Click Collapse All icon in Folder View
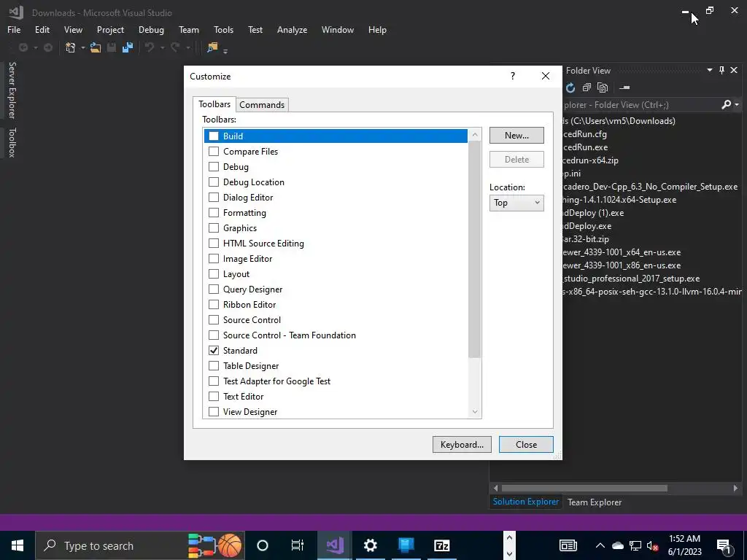The width and height of the screenshot is (747, 560). tap(587, 87)
